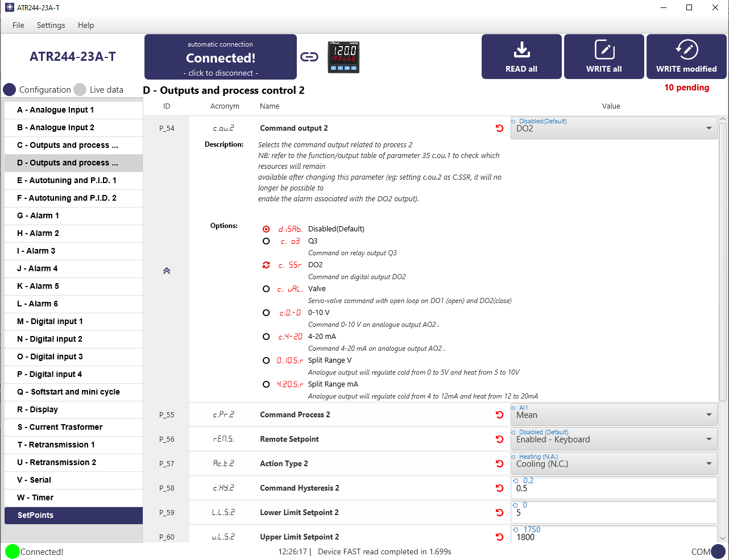The width and height of the screenshot is (729, 560).
Task: Click the application icon in title bar
Action: tap(9, 7)
